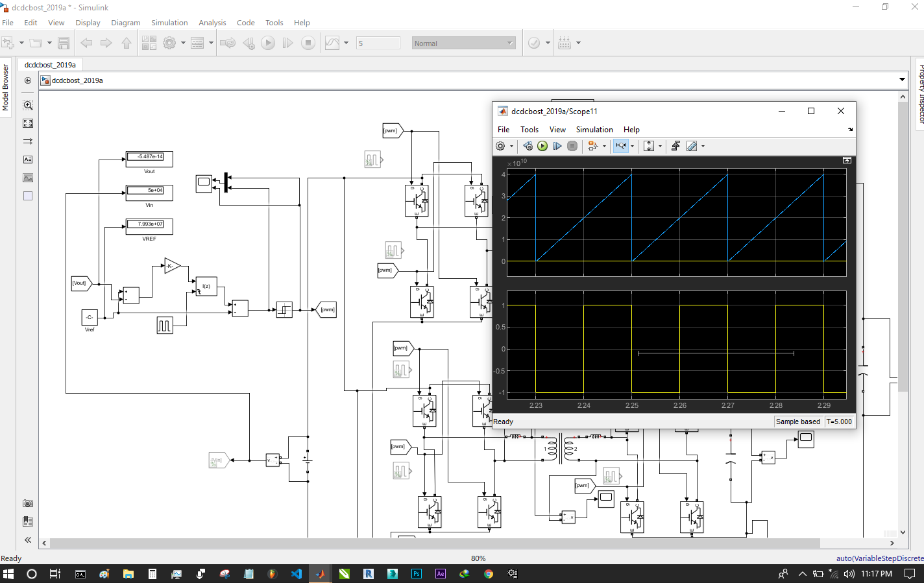Toggle the Zoom X tool in Scope
Screen dimensions: 924x583
(x=621, y=146)
